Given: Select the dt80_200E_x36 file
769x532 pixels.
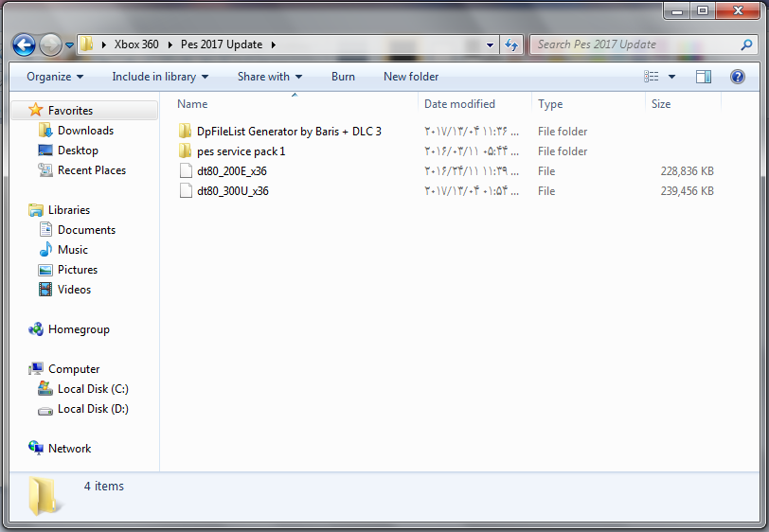Looking at the screenshot, I should (x=232, y=171).
